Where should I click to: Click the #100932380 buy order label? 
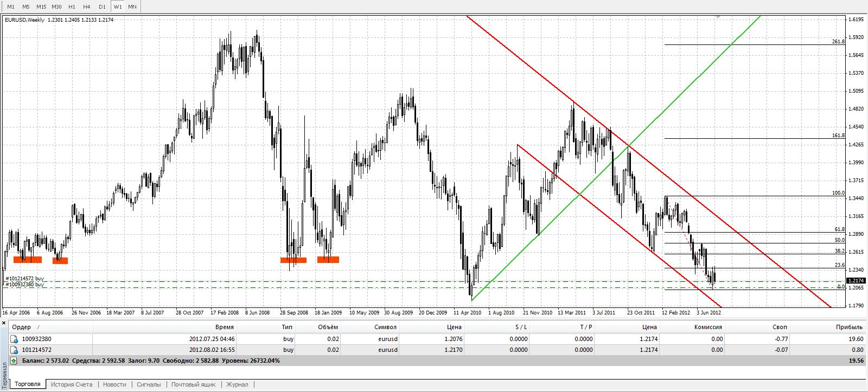24,284
